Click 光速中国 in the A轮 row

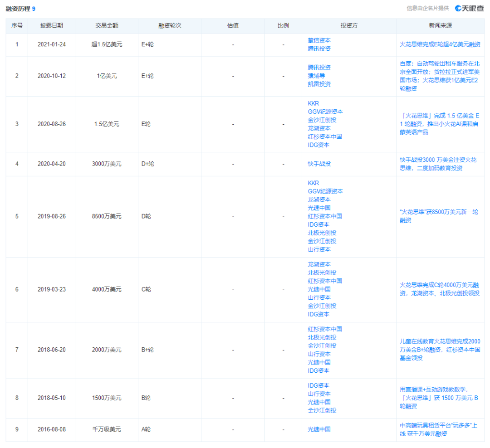(319, 429)
